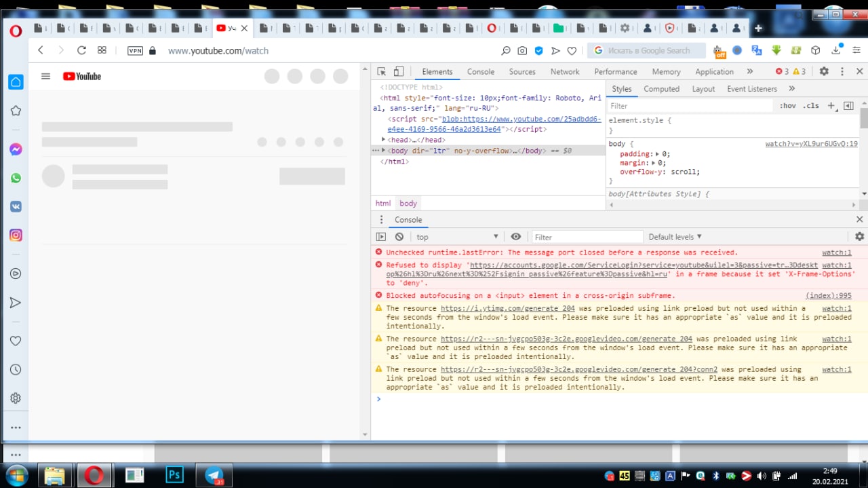The image size is (868, 488).
Task: Toggle the VPN badge in address bar
Action: coord(136,50)
